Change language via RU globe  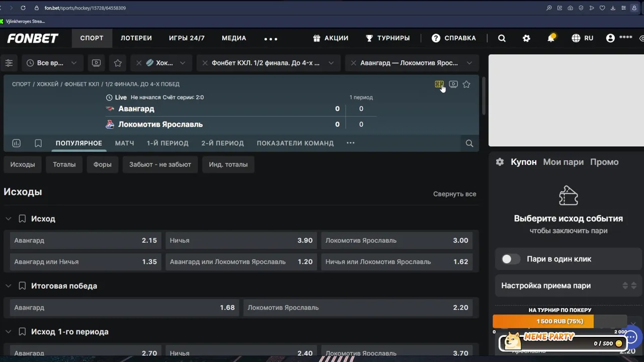pos(583,38)
